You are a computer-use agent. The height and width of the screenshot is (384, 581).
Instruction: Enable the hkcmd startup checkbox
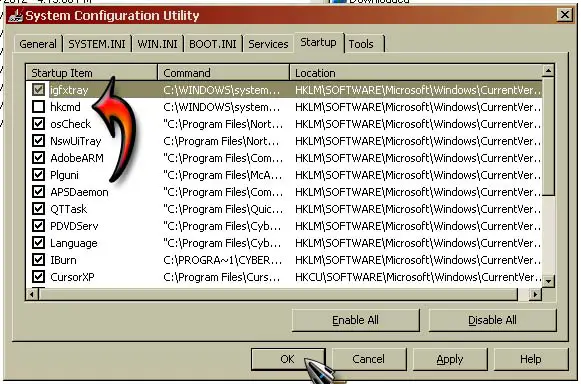38,107
